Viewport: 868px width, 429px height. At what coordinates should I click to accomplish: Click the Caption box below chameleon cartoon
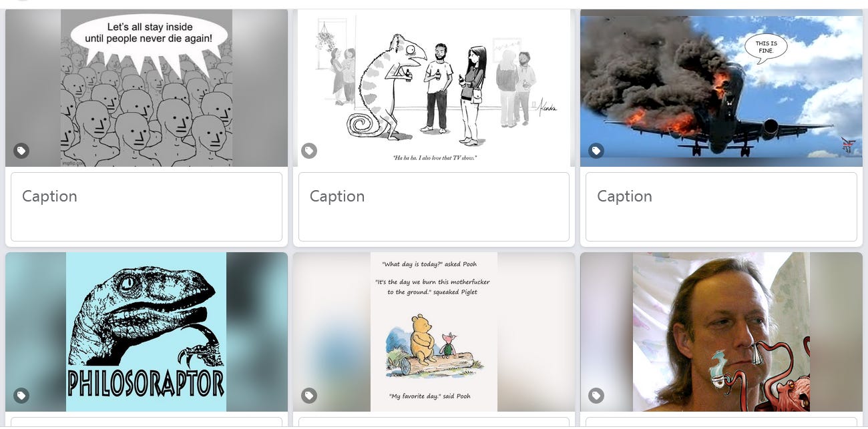[x=434, y=207]
